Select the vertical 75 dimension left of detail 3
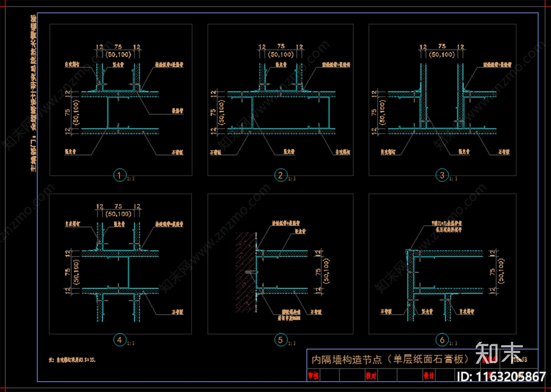551x392 pixels. [374, 112]
